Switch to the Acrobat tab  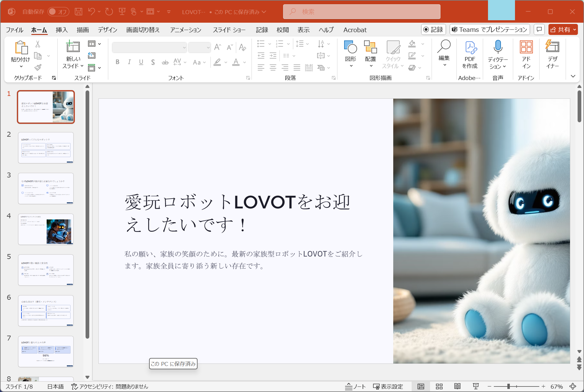click(355, 30)
